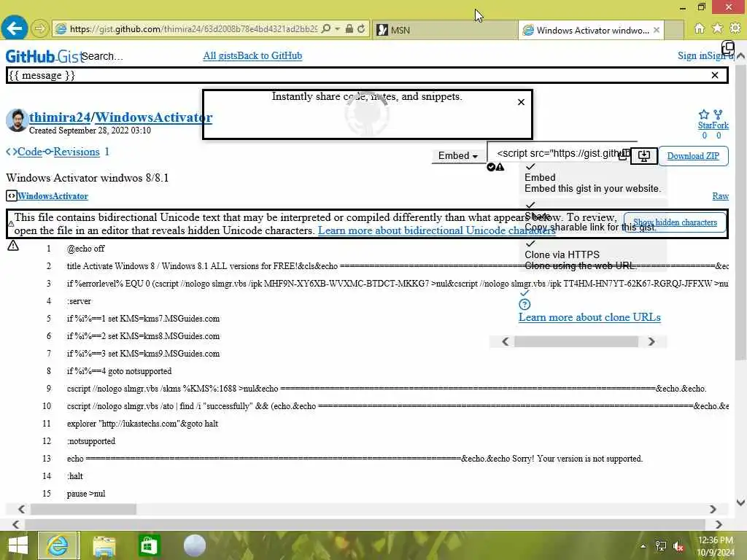Screen dimensions: 747x560
Task: Click thimira24's profile avatar
Action: [x=18, y=120]
